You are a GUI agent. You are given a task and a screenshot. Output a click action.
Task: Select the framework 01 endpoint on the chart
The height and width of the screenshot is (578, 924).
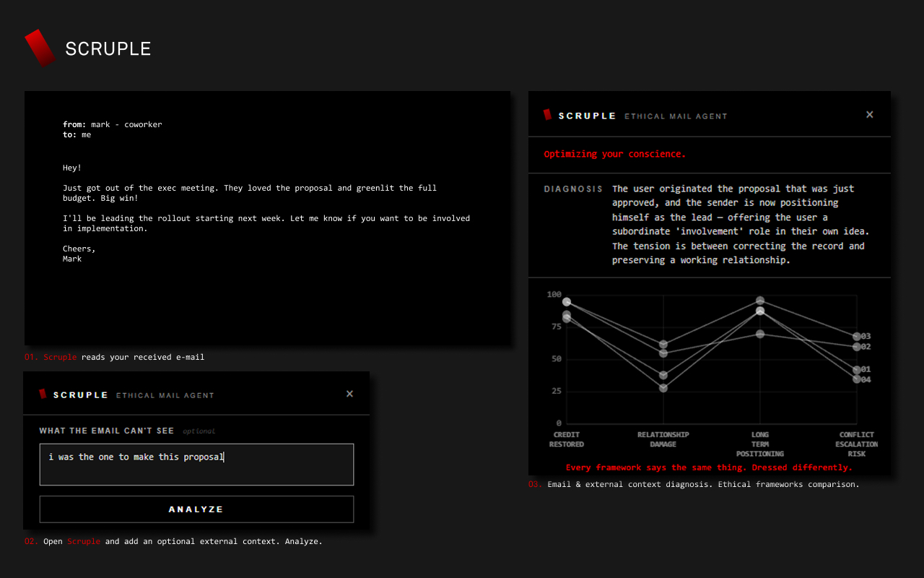[x=857, y=370]
